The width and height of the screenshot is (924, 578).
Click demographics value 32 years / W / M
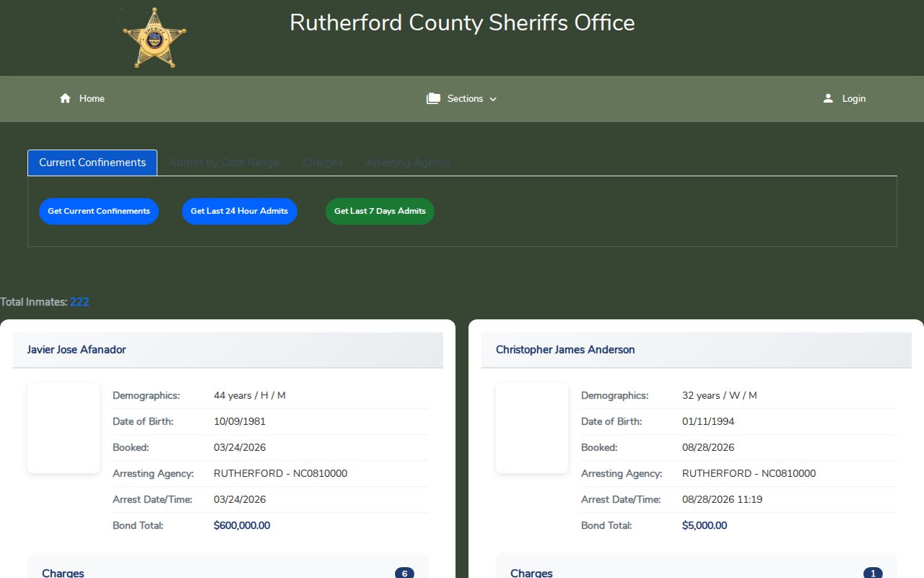pos(720,395)
